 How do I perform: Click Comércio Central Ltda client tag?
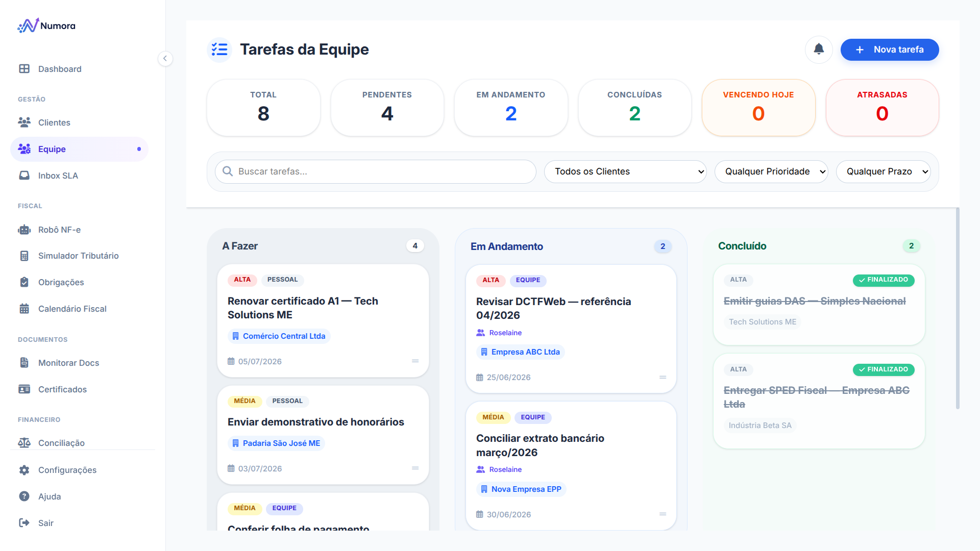(x=279, y=336)
